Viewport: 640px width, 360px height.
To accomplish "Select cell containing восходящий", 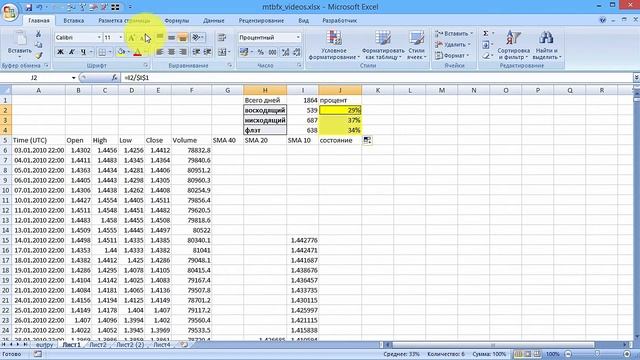I will click(x=265, y=110).
